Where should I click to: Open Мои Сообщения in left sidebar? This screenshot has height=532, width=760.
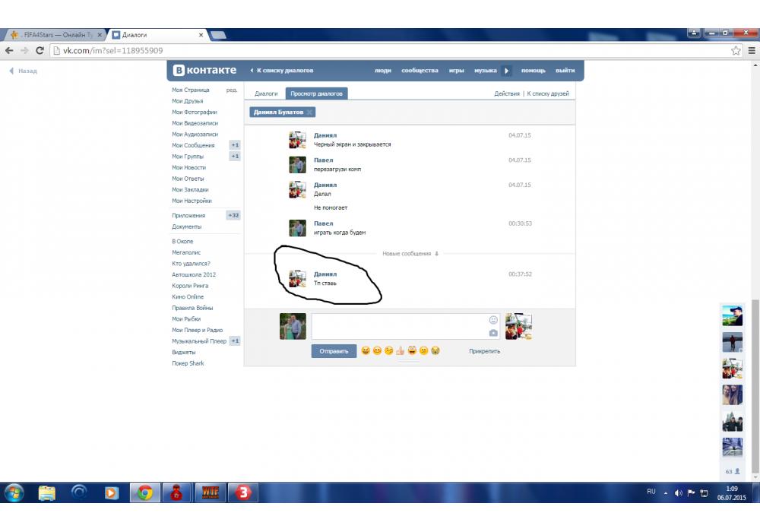(x=193, y=145)
